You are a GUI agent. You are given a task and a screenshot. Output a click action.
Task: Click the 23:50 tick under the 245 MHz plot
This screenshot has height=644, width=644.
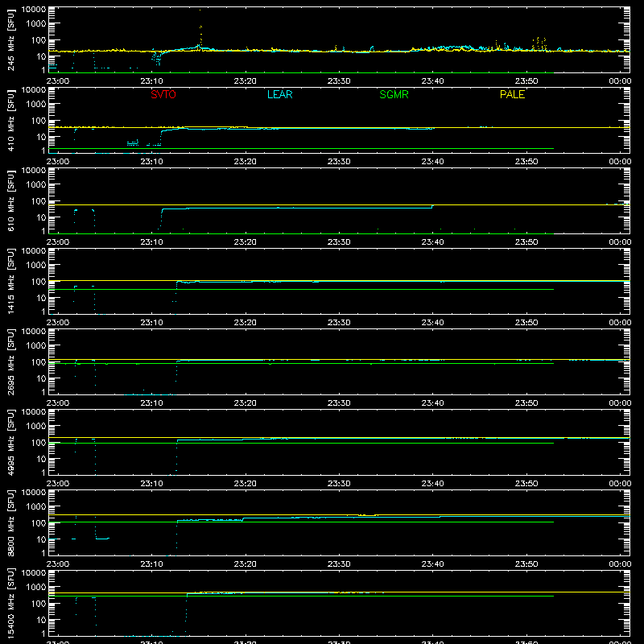[x=526, y=81]
